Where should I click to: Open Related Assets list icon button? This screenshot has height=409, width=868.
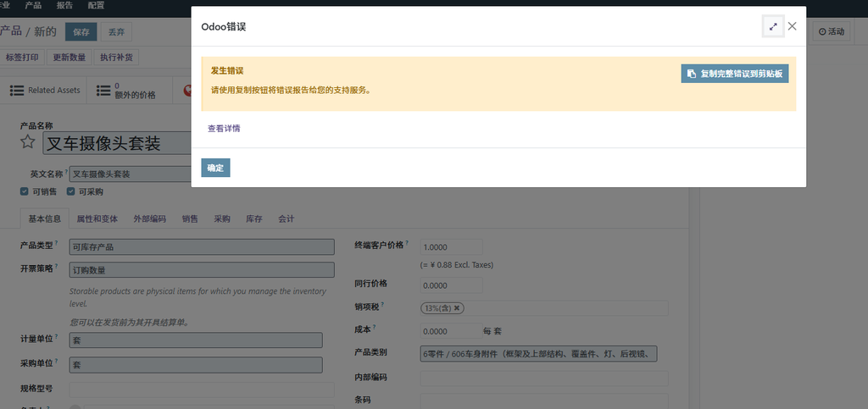[44, 90]
